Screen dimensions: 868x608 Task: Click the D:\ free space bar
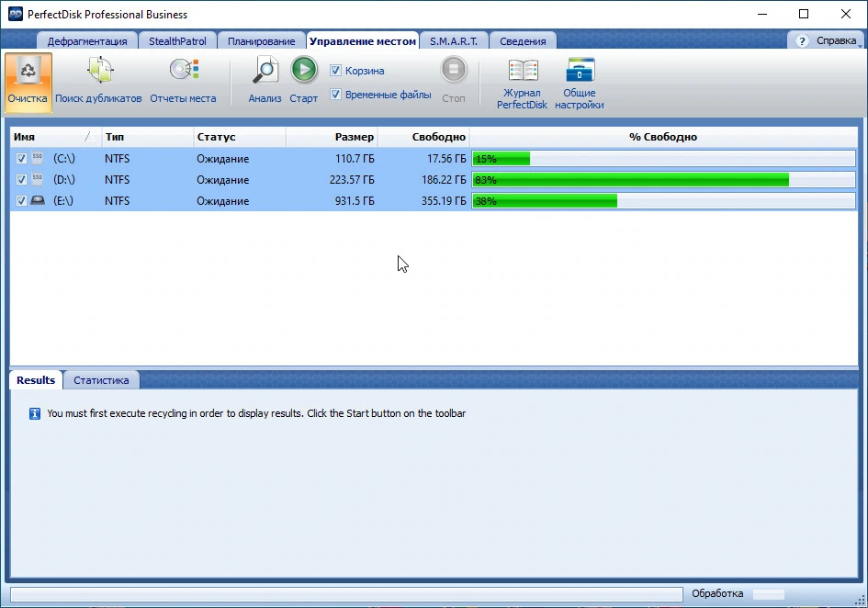pyautogui.click(x=663, y=180)
